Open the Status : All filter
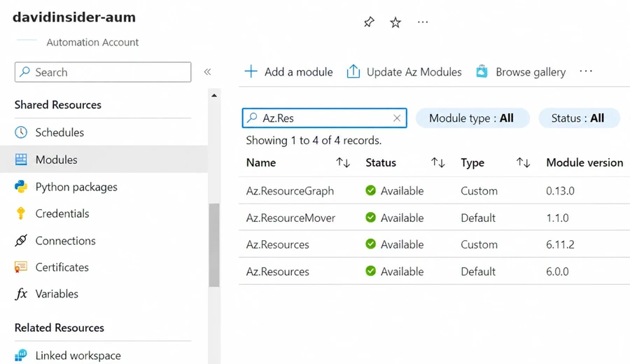 (579, 118)
